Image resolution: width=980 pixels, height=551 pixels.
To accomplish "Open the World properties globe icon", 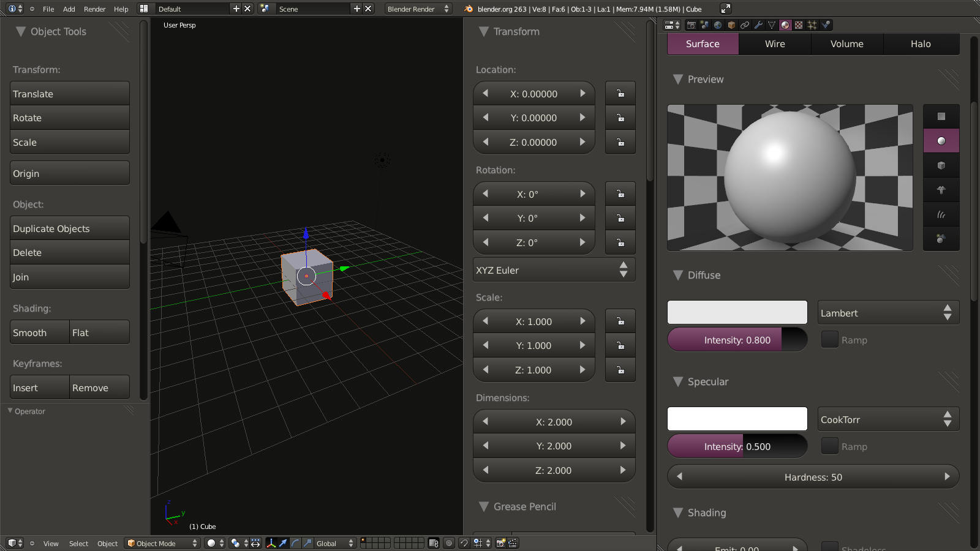I will 718,25.
